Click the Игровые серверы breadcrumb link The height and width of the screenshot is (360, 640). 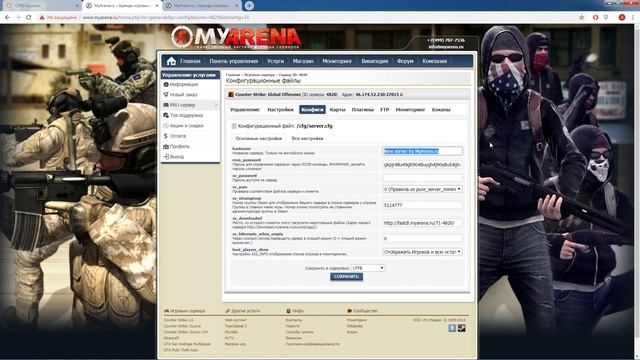coord(259,75)
